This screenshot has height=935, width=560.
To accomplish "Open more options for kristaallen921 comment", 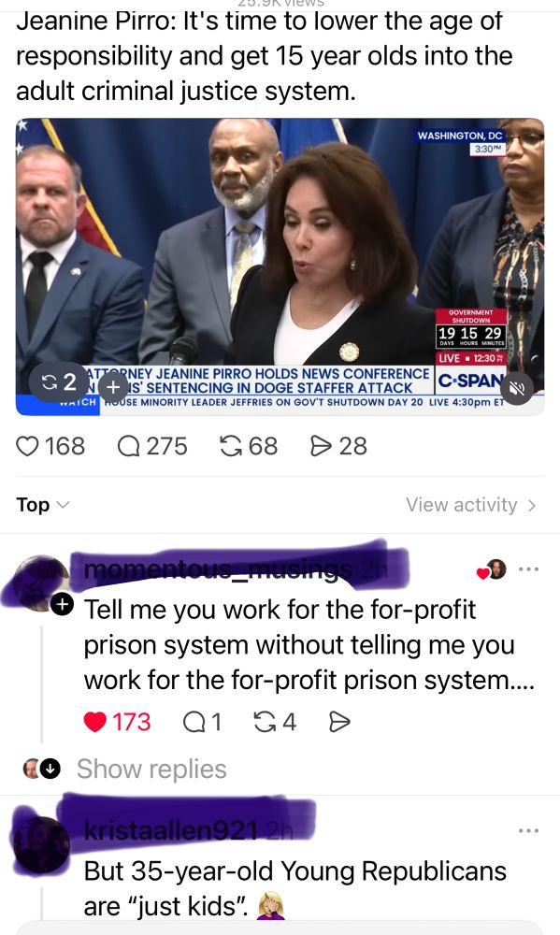I will 528,830.
